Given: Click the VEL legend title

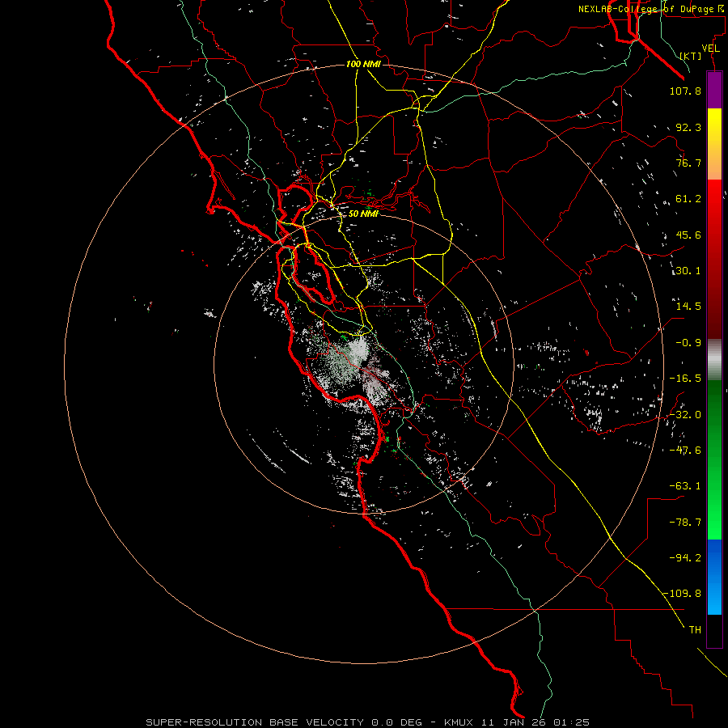Looking at the screenshot, I should tap(710, 49).
